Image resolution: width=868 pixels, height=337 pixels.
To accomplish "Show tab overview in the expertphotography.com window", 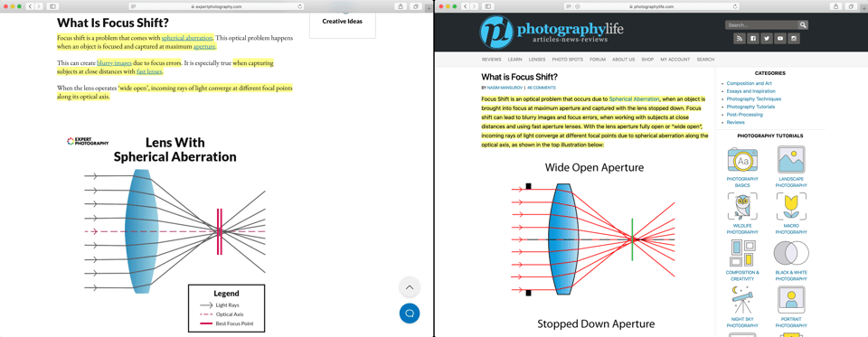I will [416, 6].
